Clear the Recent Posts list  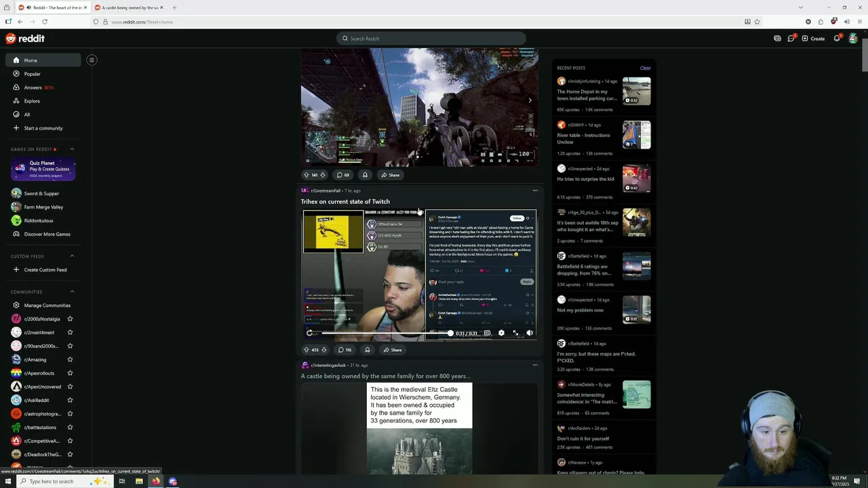pos(645,68)
